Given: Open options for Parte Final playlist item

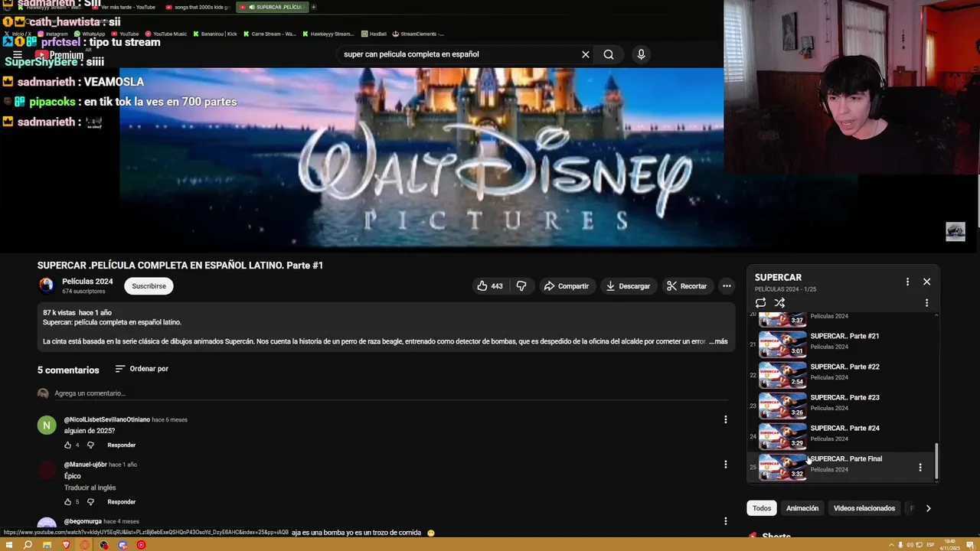Looking at the screenshot, I should point(920,467).
